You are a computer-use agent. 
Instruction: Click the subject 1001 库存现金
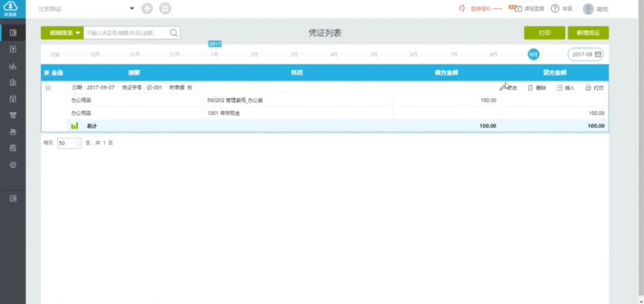pyautogui.click(x=223, y=113)
